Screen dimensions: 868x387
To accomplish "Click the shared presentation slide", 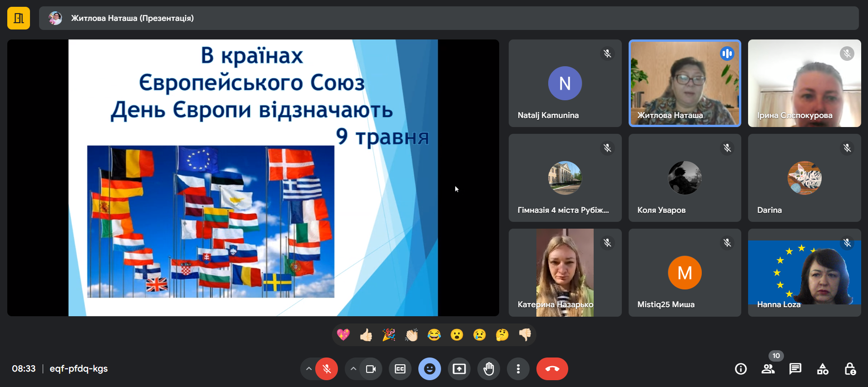I will point(253,178).
